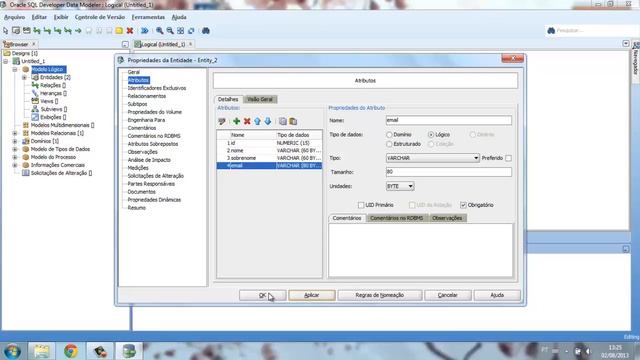Click the New View tool in toolbar
Viewport: 640px width, 360px height.
27,31
